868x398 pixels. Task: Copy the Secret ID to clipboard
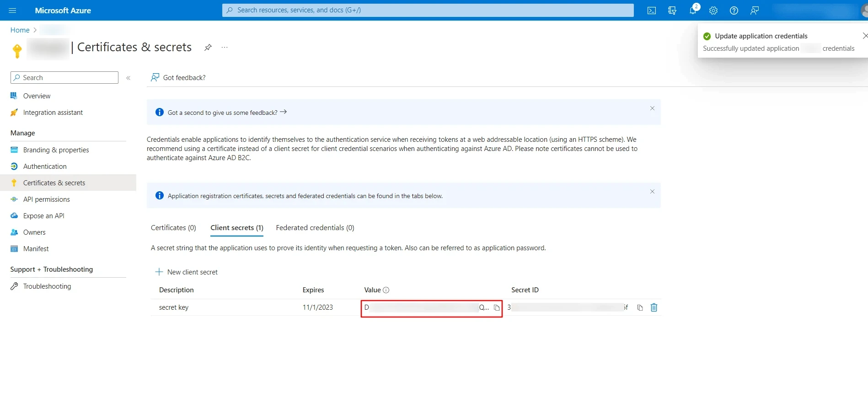coord(640,308)
